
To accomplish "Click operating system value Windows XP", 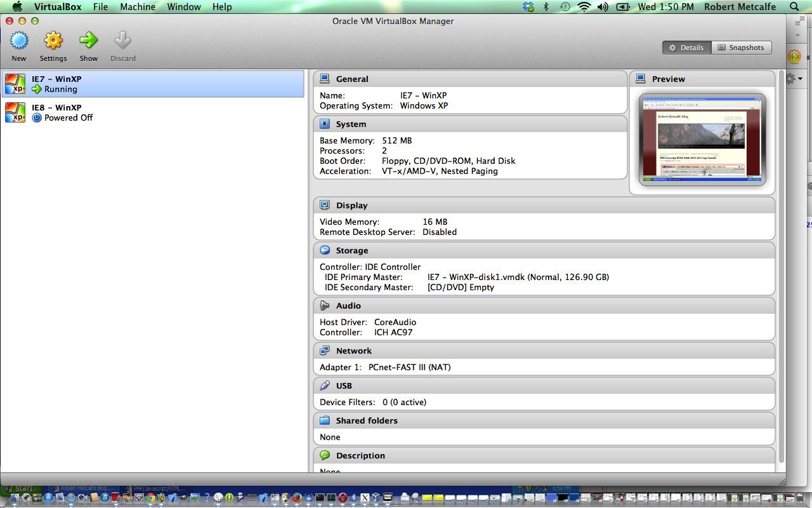I will (424, 105).
